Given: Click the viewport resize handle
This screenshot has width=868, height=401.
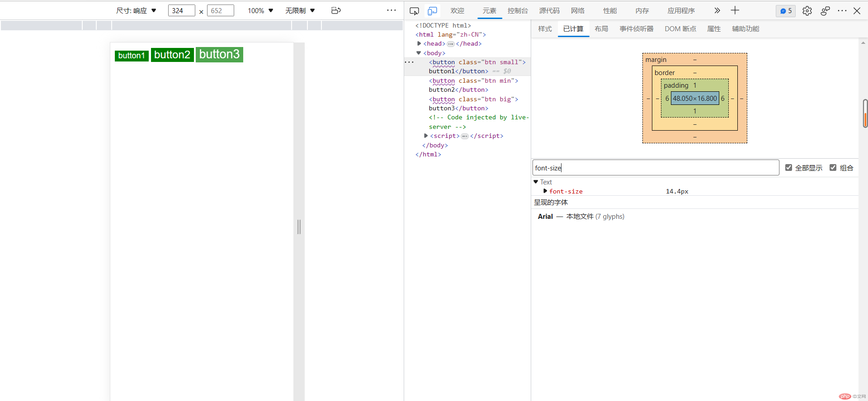Looking at the screenshot, I should click(x=299, y=226).
